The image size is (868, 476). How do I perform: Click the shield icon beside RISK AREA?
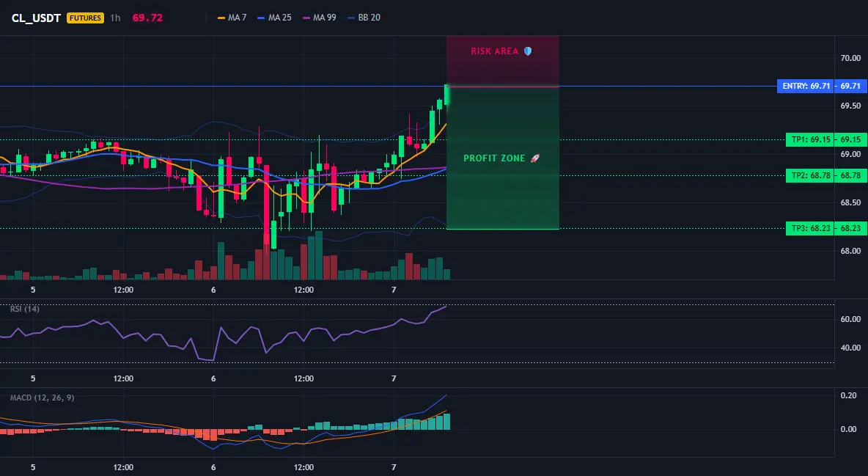pyautogui.click(x=528, y=51)
